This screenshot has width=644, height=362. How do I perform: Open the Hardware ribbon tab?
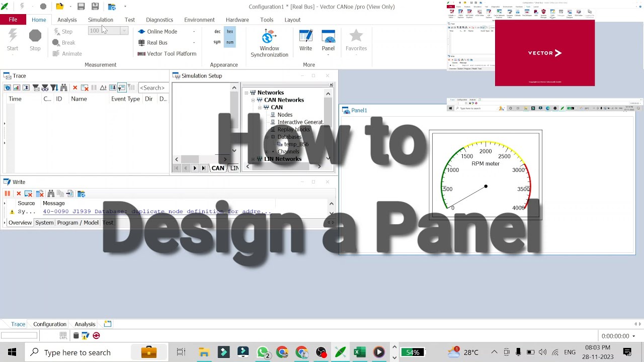[x=237, y=20]
